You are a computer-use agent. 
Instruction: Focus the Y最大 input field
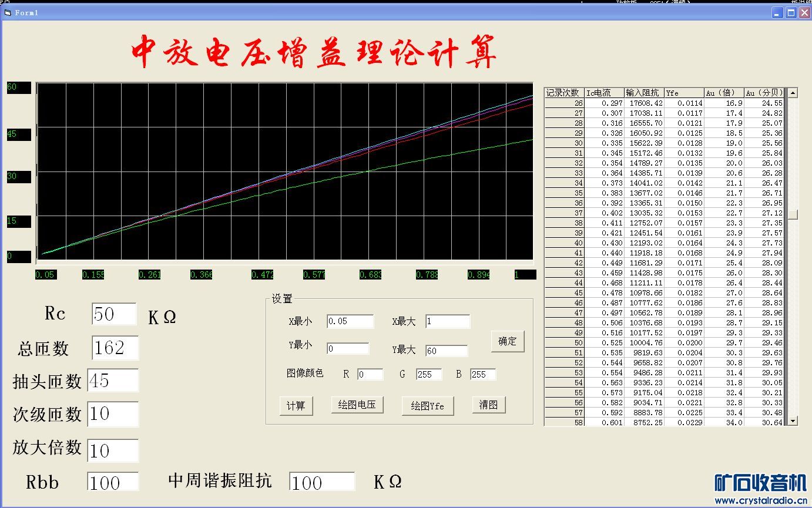447,351
